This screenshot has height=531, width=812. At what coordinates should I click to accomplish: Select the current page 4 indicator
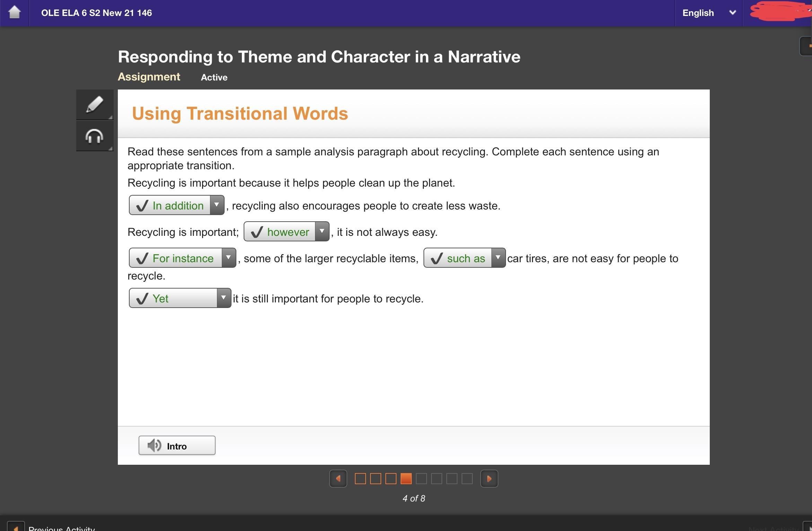click(x=406, y=479)
